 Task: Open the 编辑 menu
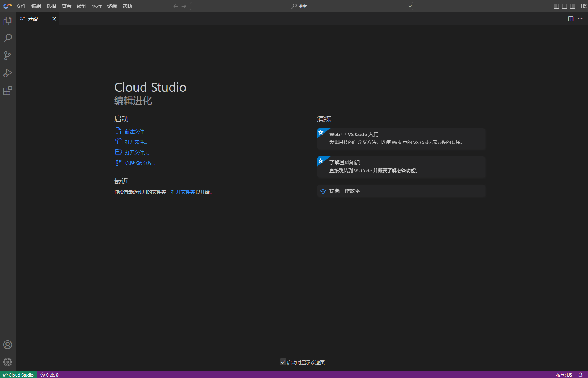click(36, 6)
